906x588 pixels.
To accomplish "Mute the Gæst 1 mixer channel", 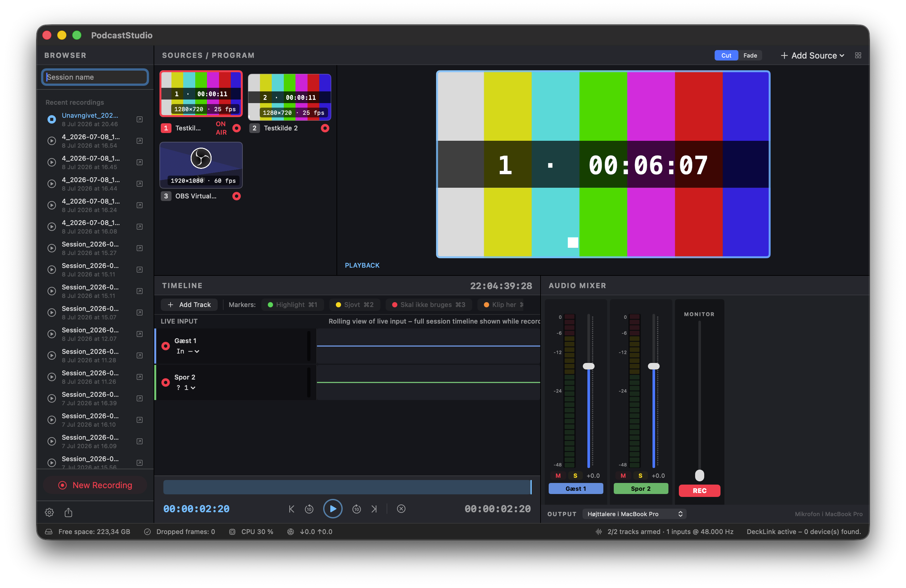I will click(x=558, y=476).
